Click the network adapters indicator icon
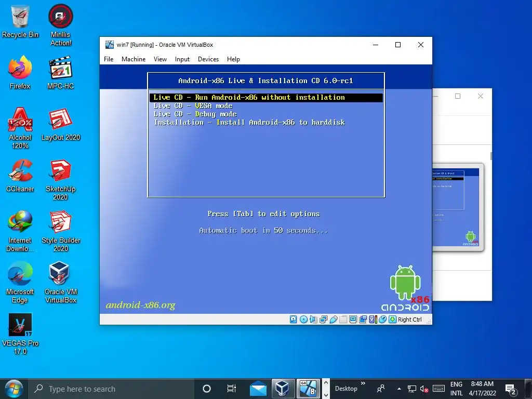 [x=323, y=320]
